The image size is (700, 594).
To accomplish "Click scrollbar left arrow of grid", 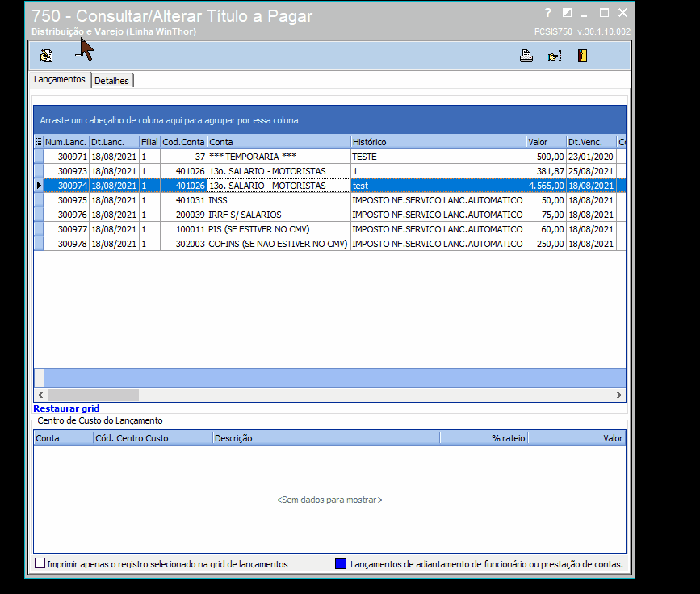I will tap(40, 395).
